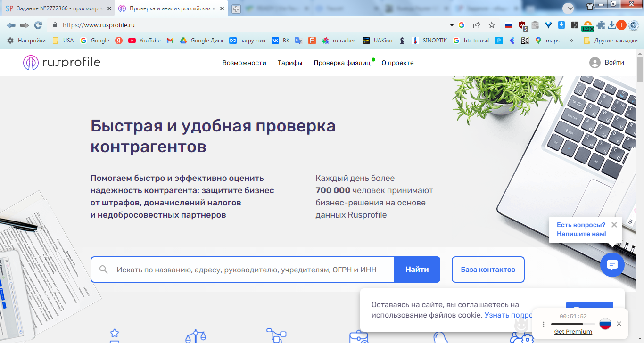The image size is (644, 343).
Task: Reload the page using the refresh icon
Action: pos(38,25)
